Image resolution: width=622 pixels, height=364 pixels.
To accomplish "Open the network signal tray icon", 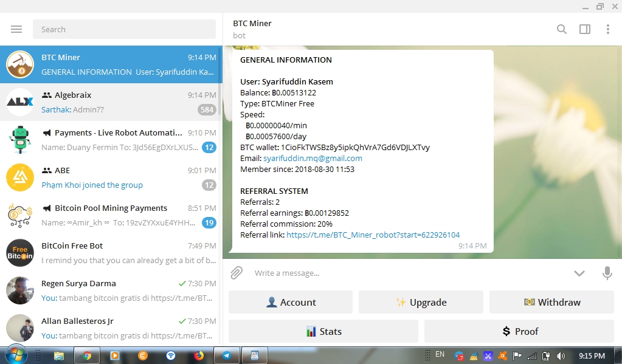I will tap(531, 356).
